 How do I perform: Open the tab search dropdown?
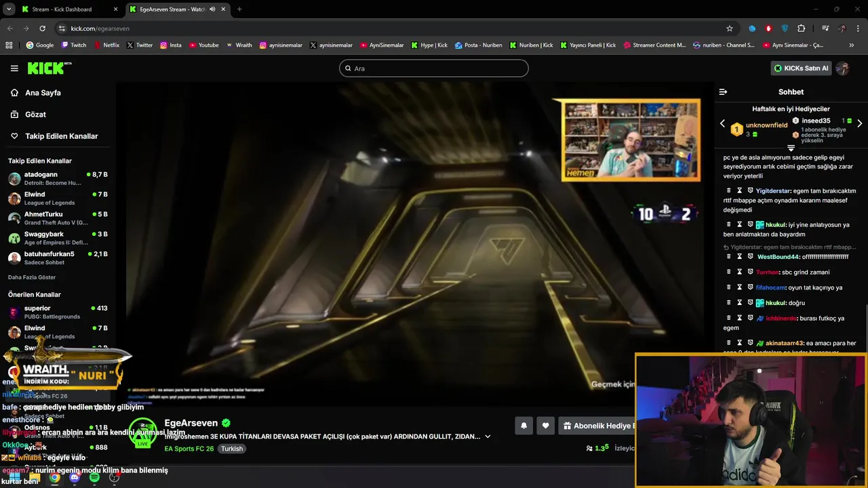(x=9, y=9)
